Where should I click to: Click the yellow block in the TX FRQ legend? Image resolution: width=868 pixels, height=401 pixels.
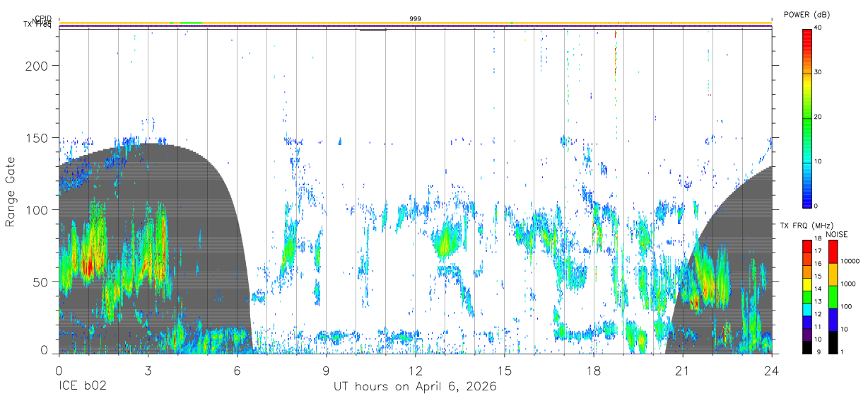(x=807, y=283)
